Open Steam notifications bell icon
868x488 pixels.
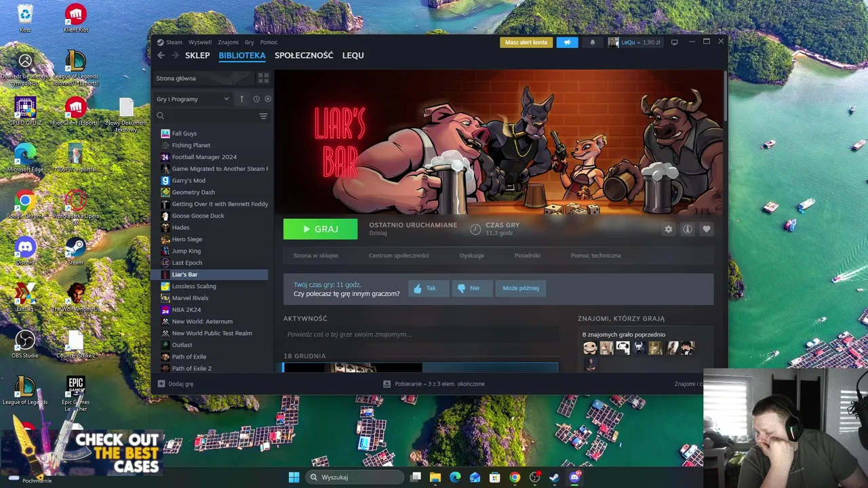tap(592, 42)
